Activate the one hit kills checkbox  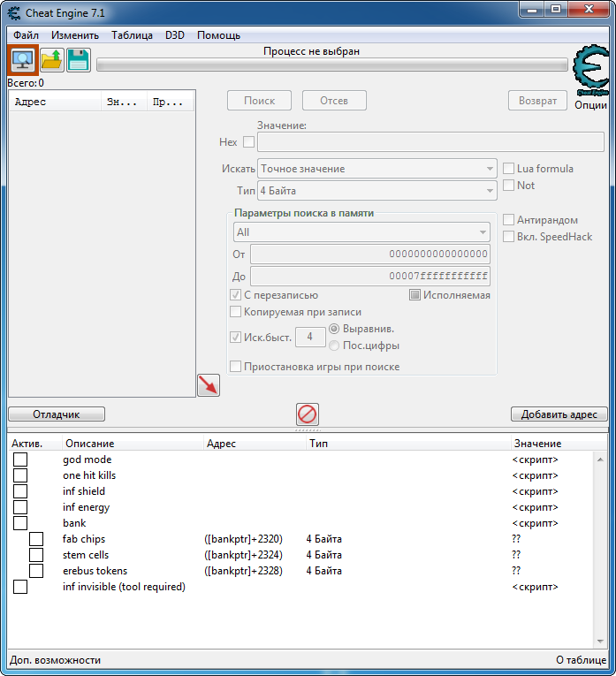tap(20, 475)
